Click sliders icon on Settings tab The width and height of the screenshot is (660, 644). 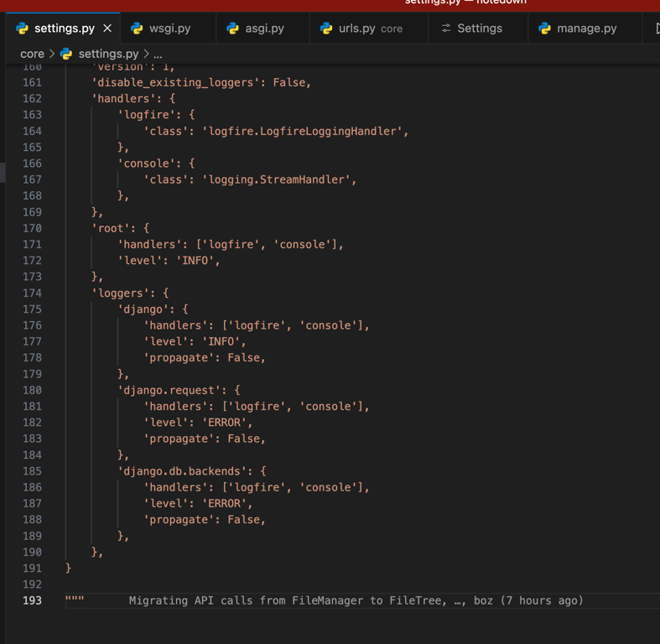click(446, 29)
